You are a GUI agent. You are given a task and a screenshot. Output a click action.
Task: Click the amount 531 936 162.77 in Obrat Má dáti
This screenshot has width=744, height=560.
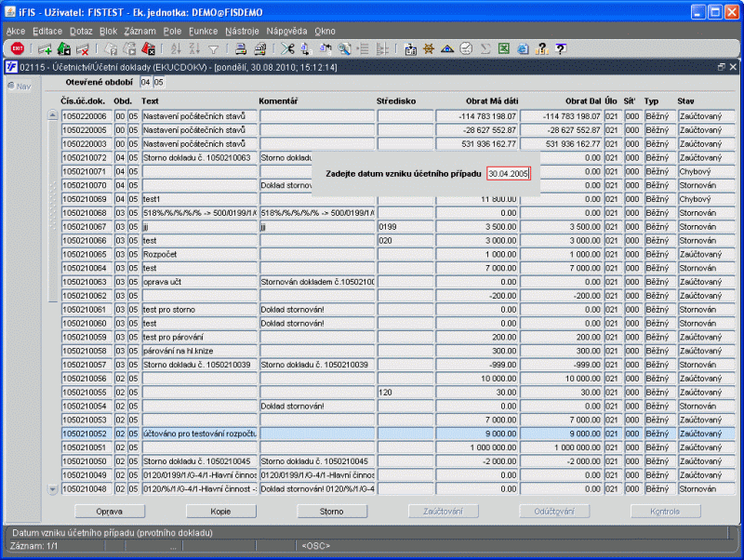pyautogui.click(x=477, y=144)
